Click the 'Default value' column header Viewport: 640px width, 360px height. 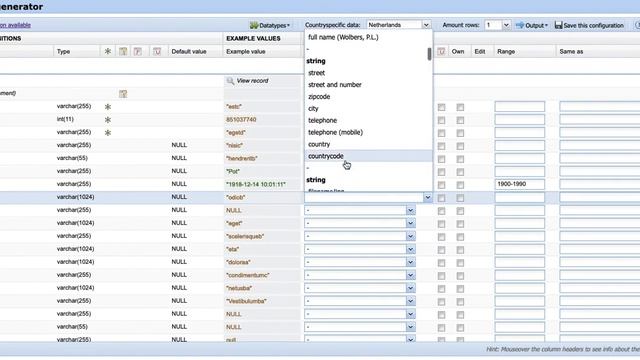[189, 51]
